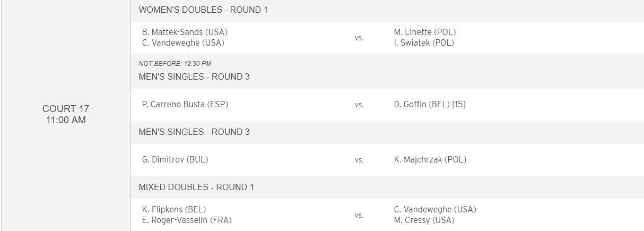
Task: Click Not Before 12:30 PM note
Action: 175,64
